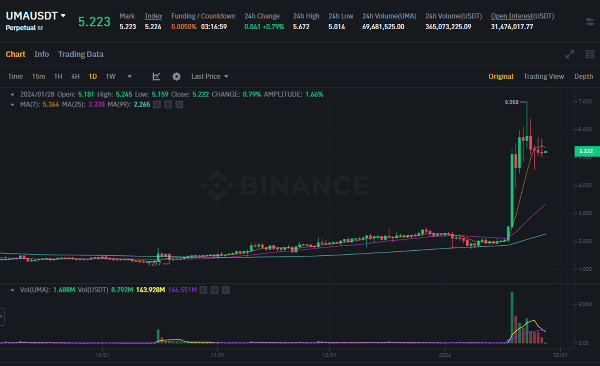Open the multi-chart grid layout icon
The width and height of the screenshot is (600, 366).
[x=590, y=54]
